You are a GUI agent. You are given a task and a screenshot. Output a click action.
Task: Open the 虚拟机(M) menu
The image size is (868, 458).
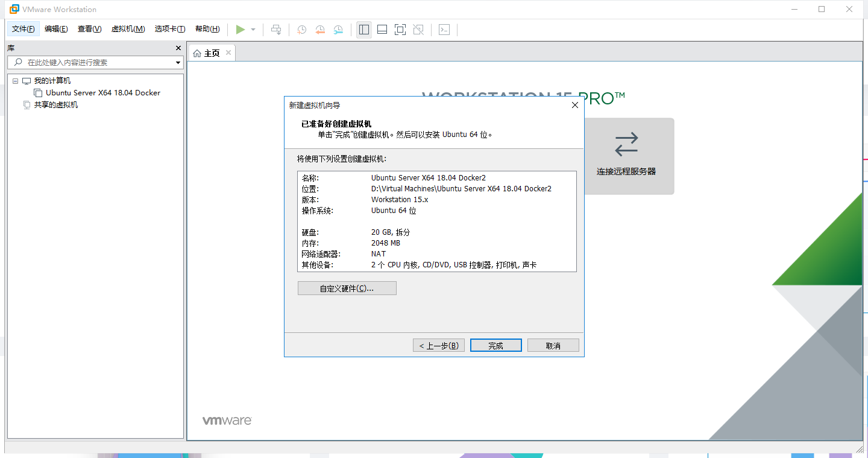pos(128,29)
